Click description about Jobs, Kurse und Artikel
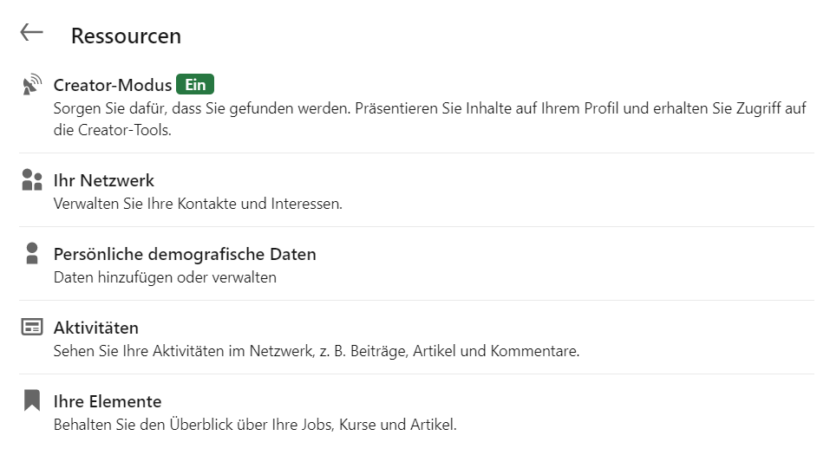Viewport: 830px width, 455px height. pos(254,426)
